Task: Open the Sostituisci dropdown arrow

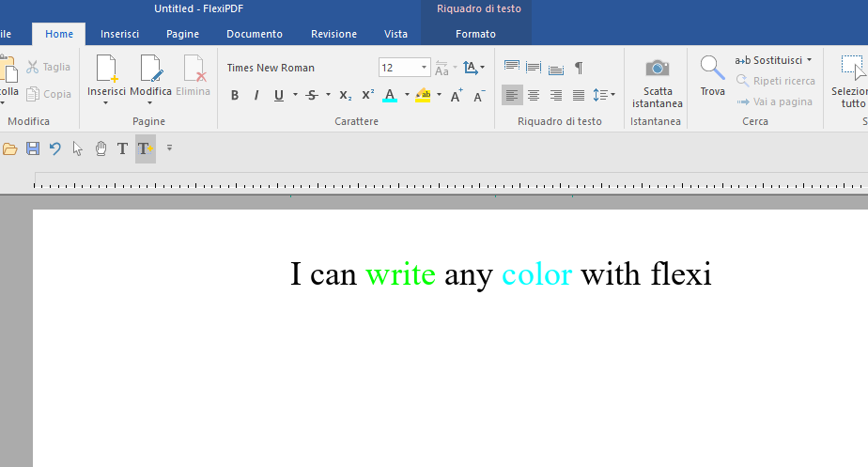Action: [809, 60]
